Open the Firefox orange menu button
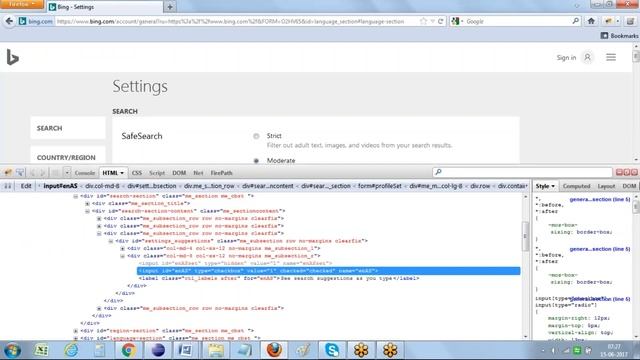 [x=21, y=4]
